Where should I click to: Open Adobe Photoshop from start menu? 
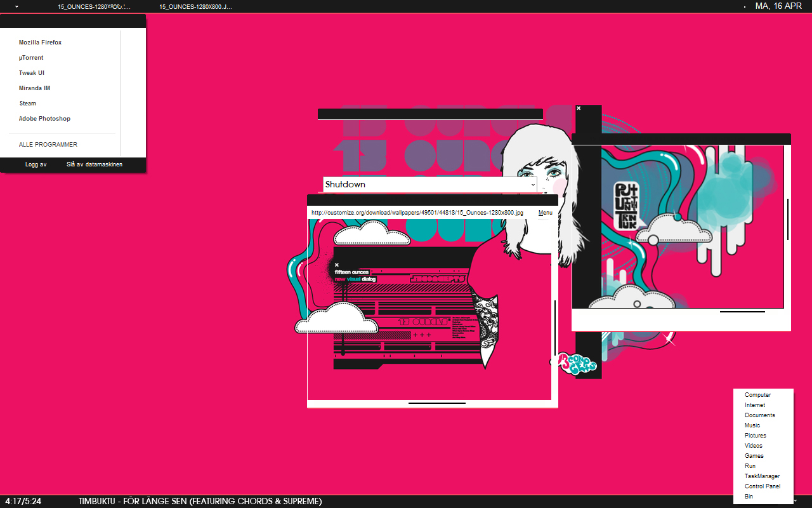click(x=44, y=119)
